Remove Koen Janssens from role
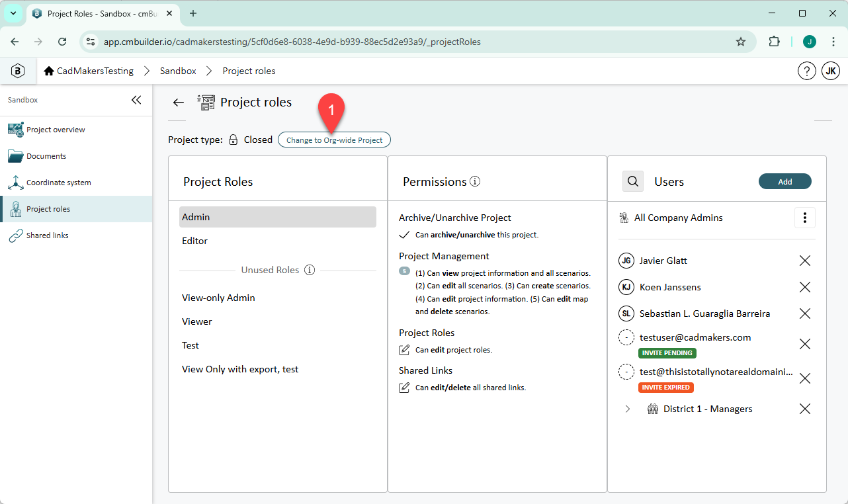 pos(805,287)
